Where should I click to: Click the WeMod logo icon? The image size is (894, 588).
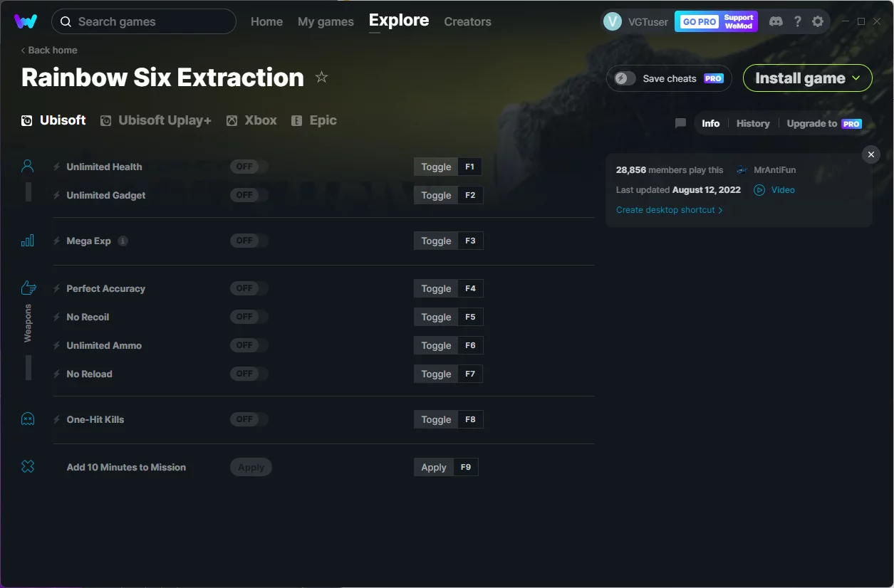(26, 21)
